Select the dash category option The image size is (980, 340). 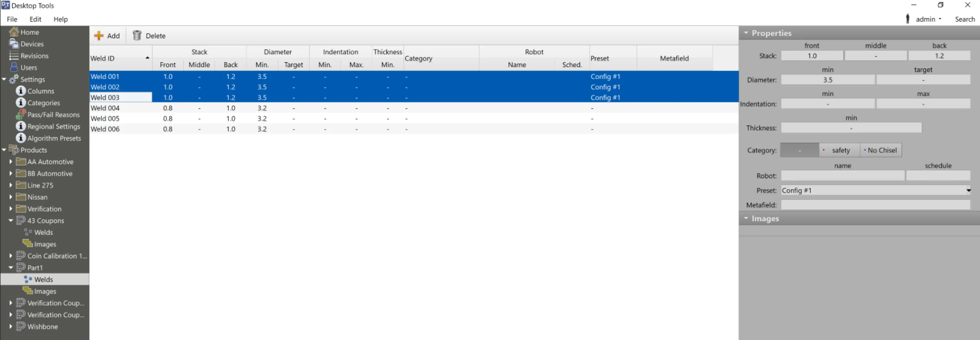[799, 150]
